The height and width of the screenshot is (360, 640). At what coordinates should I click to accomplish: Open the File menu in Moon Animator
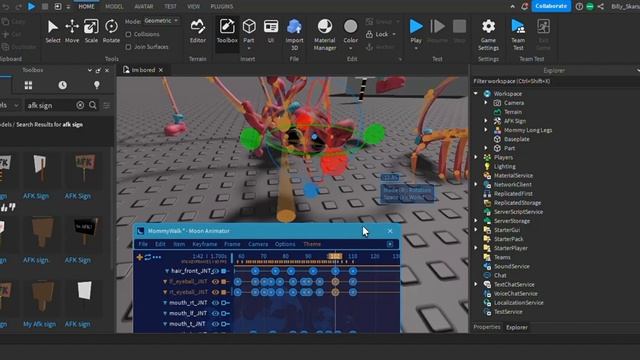click(x=143, y=244)
